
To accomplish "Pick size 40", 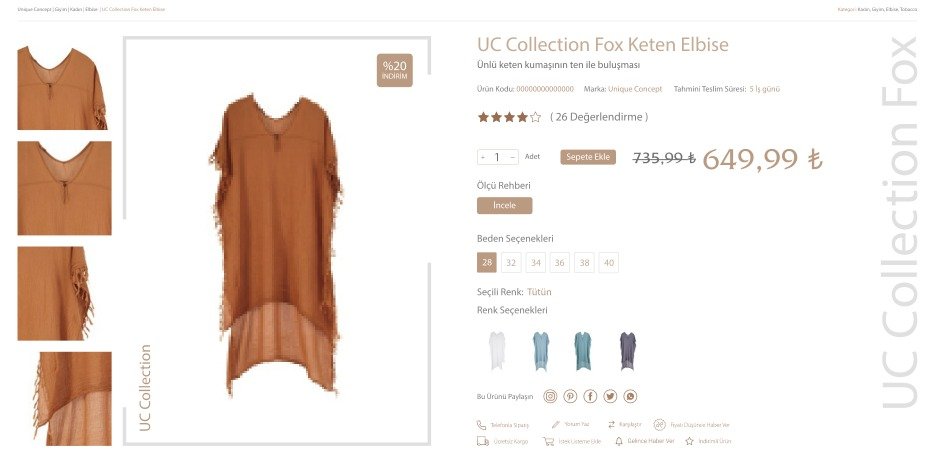I will 608,263.
